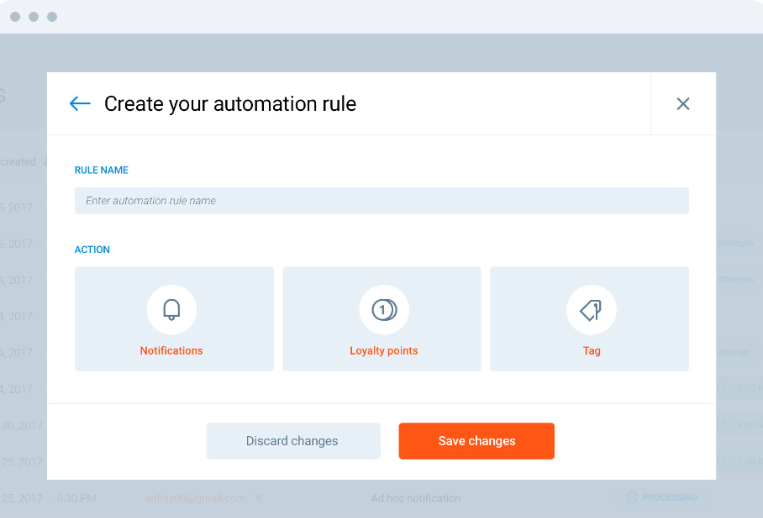
Task: Select the Notifications bell icon
Action: (172, 310)
